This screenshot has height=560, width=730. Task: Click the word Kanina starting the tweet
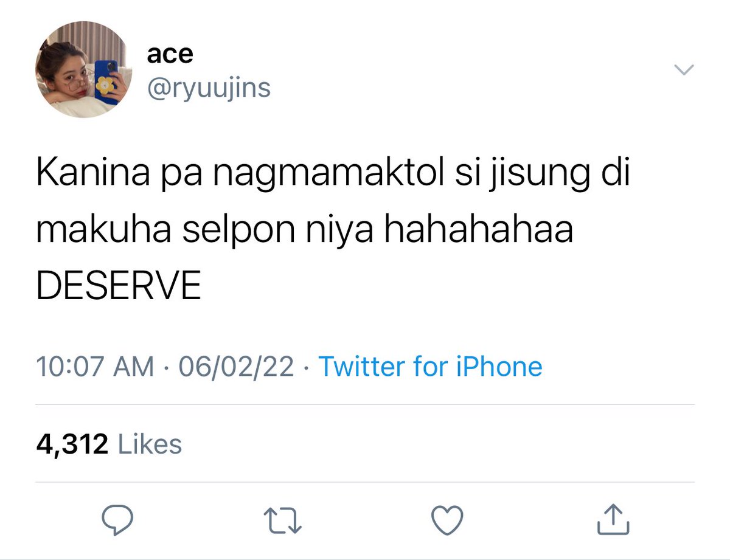point(83,175)
